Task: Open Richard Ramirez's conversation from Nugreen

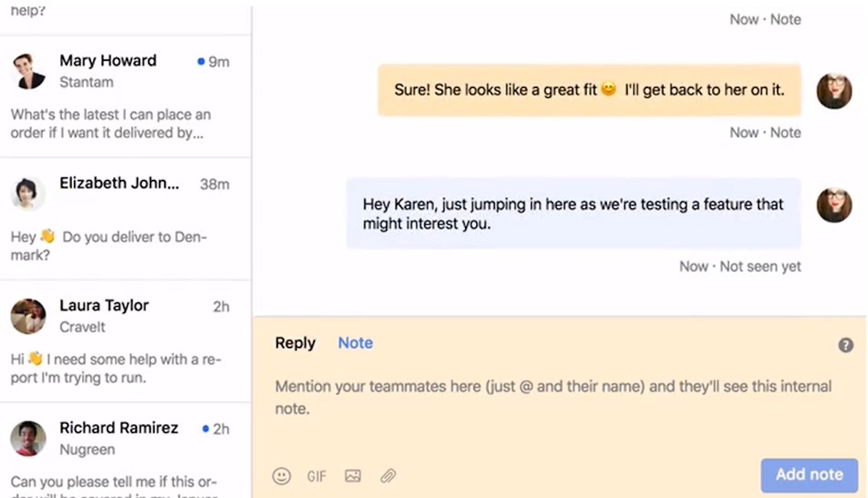Action: (126, 451)
